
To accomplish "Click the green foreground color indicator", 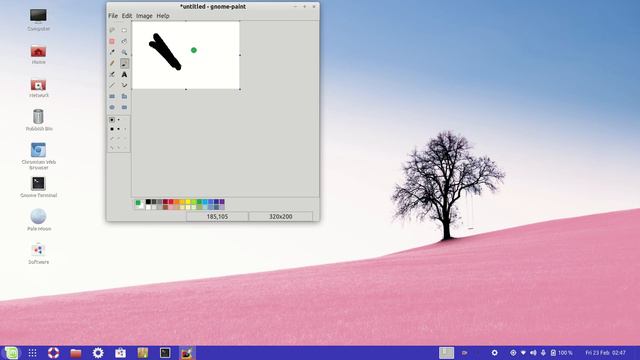I will coord(138,202).
